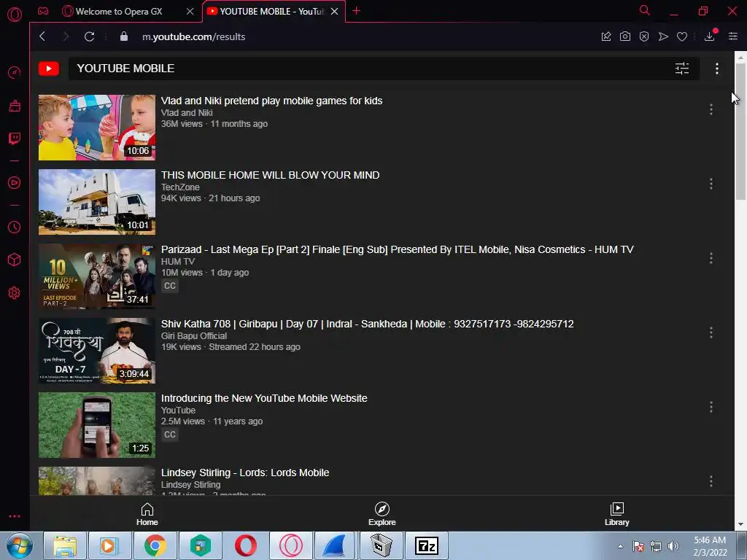Viewport: 747px width, 560px height.
Task: Open options for Vlad and Niki video
Action: point(711,109)
